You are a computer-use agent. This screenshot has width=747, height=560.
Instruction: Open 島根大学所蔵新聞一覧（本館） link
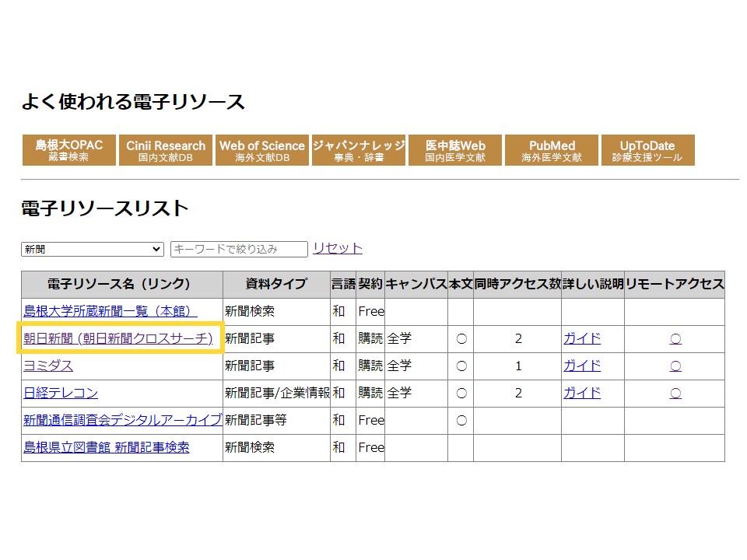(110, 311)
